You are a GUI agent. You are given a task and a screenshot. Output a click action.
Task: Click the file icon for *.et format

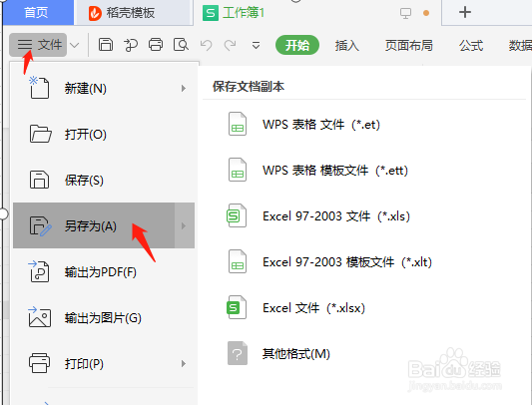click(238, 124)
